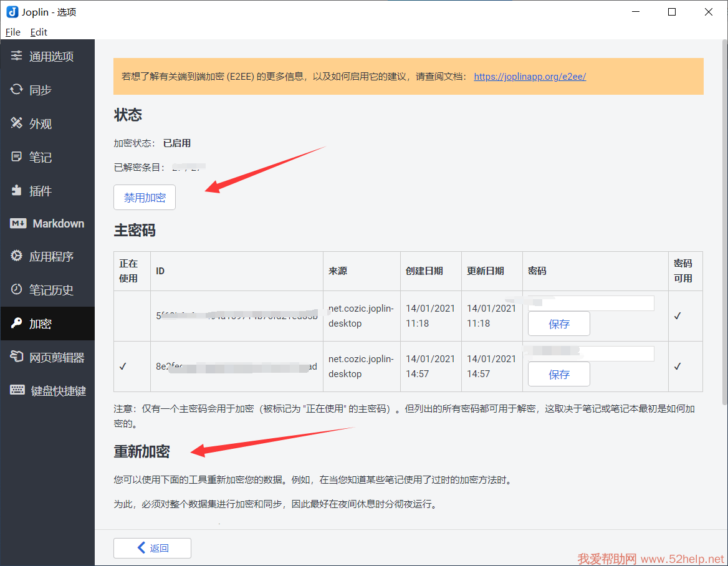Click the Markdown icon in sidebar

click(x=18, y=224)
